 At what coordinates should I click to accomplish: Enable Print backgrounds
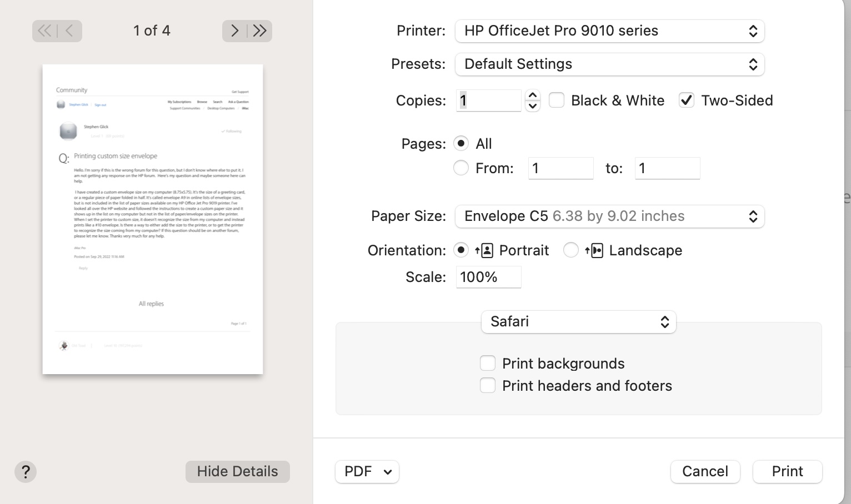(x=487, y=363)
